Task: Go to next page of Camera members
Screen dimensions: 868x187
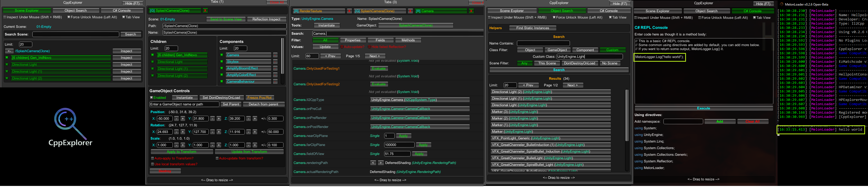Action: tap(374, 56)
